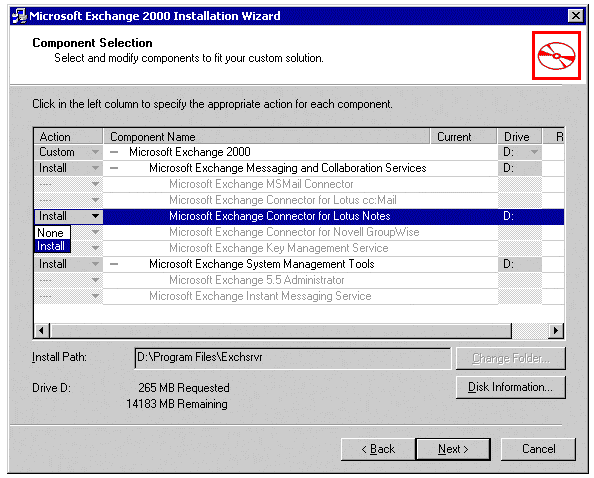Open Action dropdown for Instant Messaging Service
This screenshot has width=594, height=478.
pos(95,296)
